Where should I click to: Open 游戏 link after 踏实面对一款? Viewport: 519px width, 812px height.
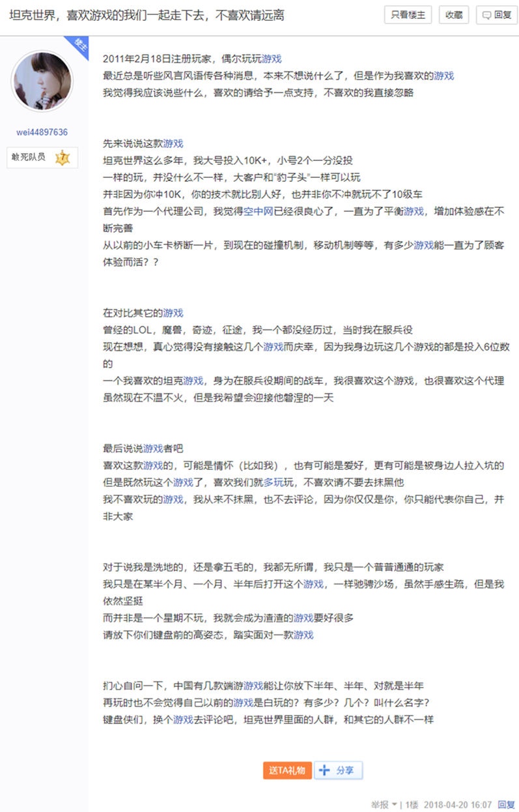pyautogui.click(x=303, y=635)
